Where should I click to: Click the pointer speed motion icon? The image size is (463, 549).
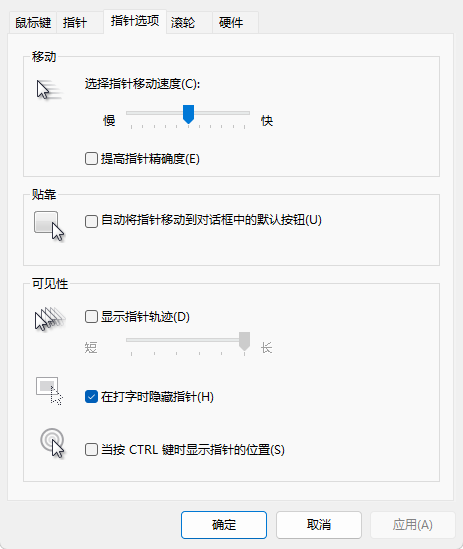[x=50, y=90]
